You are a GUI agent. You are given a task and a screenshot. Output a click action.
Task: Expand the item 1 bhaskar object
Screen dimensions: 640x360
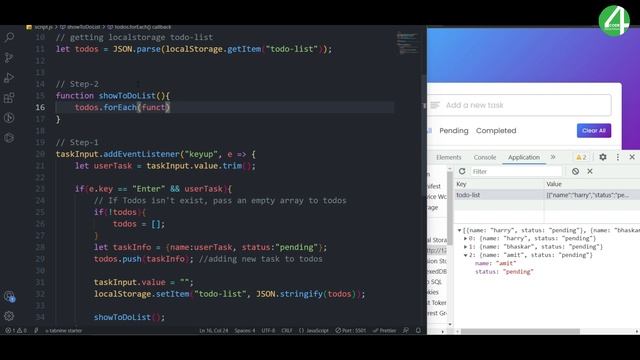click(x=466, y=247)
